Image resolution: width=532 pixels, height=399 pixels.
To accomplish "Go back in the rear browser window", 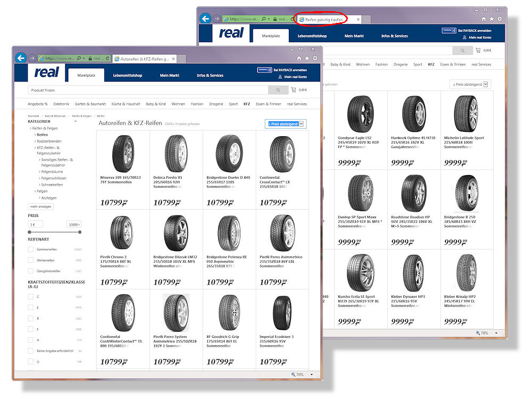I will click(x=205, y=18).
